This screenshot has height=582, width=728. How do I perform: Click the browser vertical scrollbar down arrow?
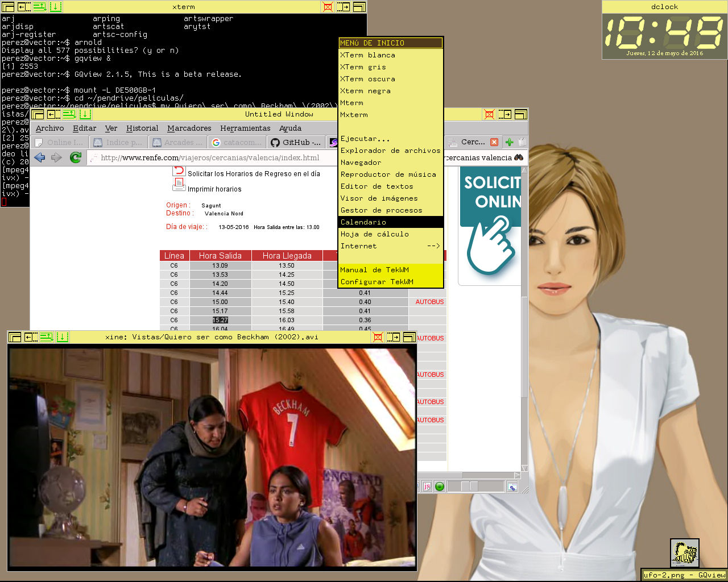[x=524, y=468]
